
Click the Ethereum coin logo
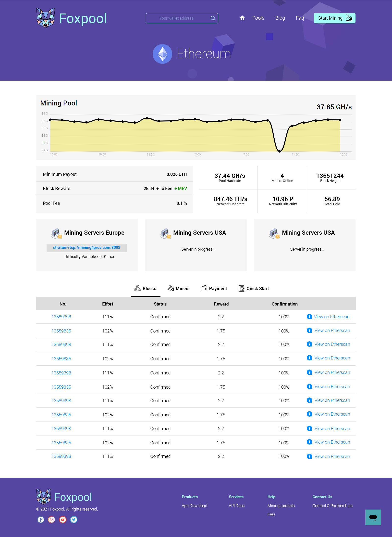[x=162, y=54]
